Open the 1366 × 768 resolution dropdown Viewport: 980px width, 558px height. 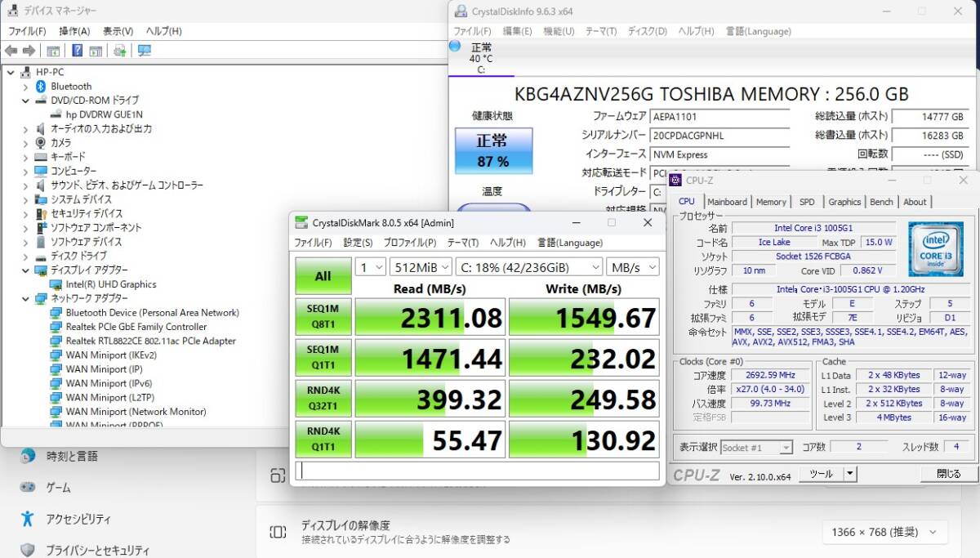[884, 532]
